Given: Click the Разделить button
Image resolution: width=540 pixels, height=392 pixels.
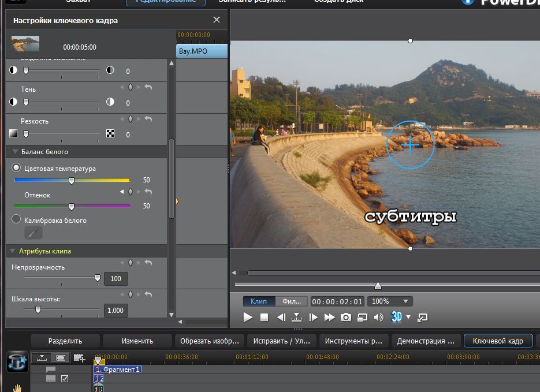Looking at the screenshot, I should pyautogui.click(x=65, y=341).
